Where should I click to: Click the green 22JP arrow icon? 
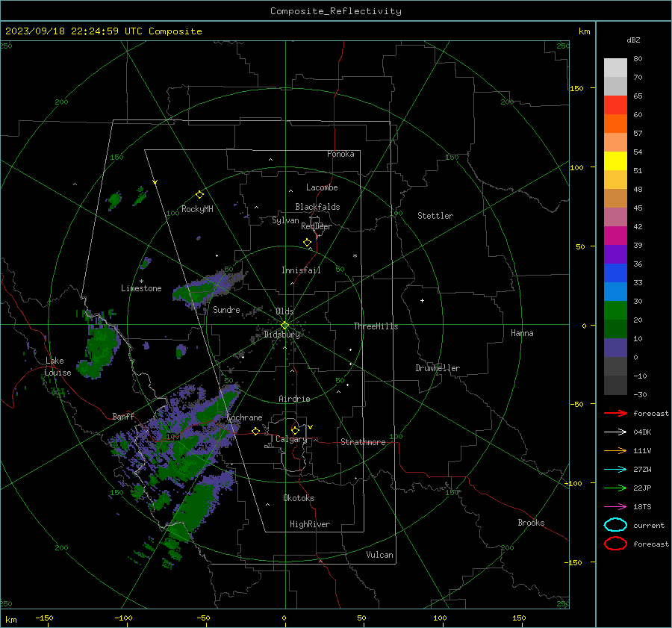click(615, 488)
